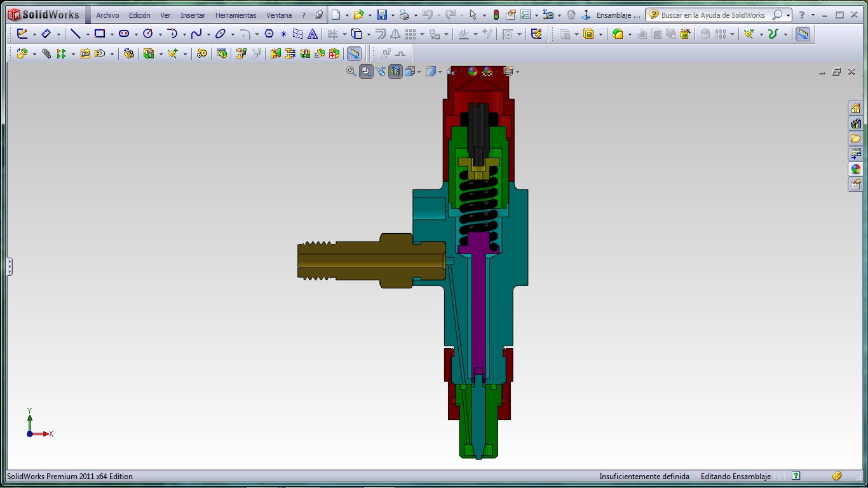Click the Insert Components icon
Image resolution: width=868 pixels, height=488 pixels.
(22, 54)
